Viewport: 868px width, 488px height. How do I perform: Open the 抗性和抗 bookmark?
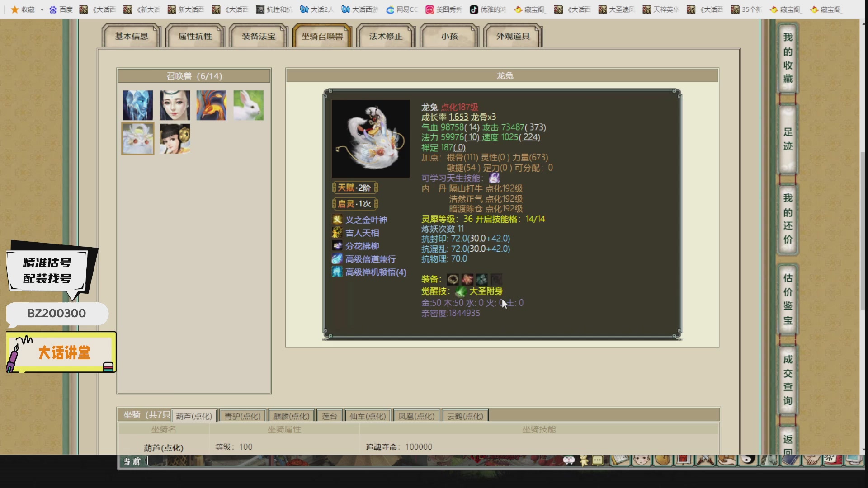tap(274, 9)
